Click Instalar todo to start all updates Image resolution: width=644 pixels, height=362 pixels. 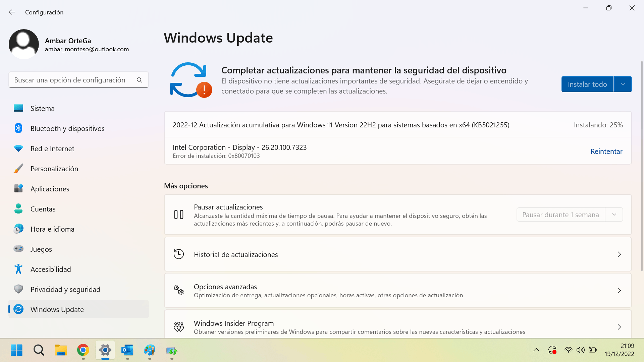(588, 84)
